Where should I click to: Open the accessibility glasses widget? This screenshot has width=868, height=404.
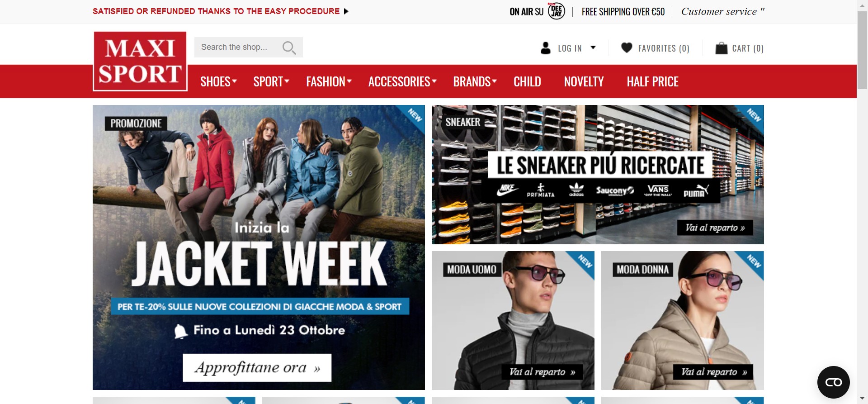pos(833,382)
